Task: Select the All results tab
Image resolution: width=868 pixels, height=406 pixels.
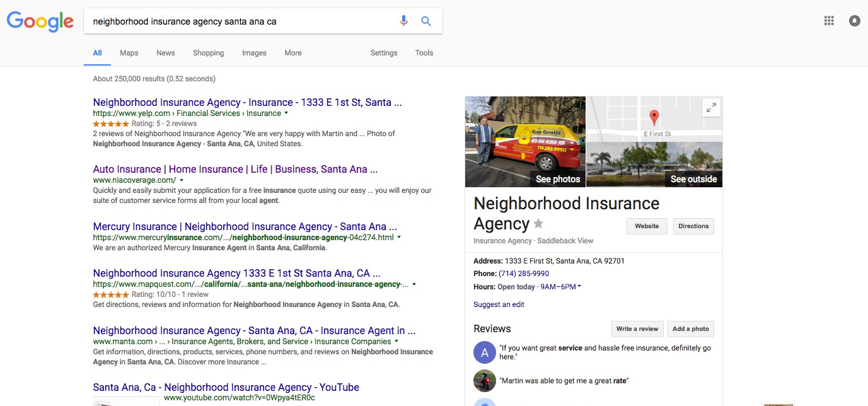Action: [98, 53]
